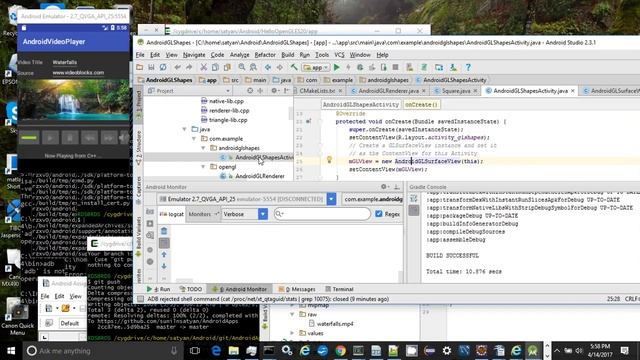Select the Monitors tab in Android Monitor
Screen dimensions: 640x360
click(x=203, y=214)
